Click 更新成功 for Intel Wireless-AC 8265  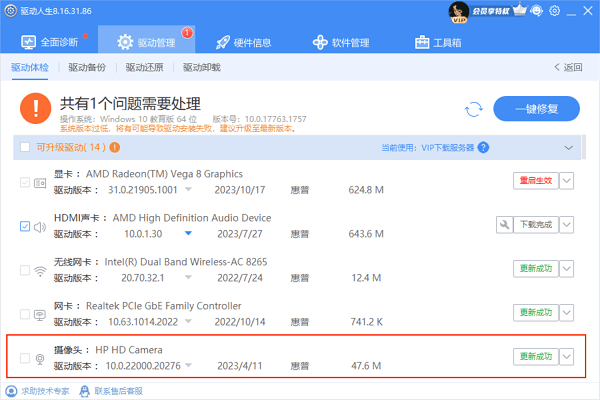[536, 269]
